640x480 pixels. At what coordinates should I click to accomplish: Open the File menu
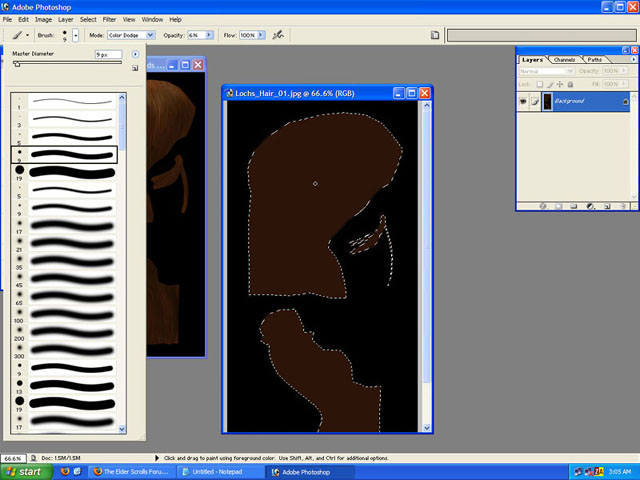coord(7,20)
